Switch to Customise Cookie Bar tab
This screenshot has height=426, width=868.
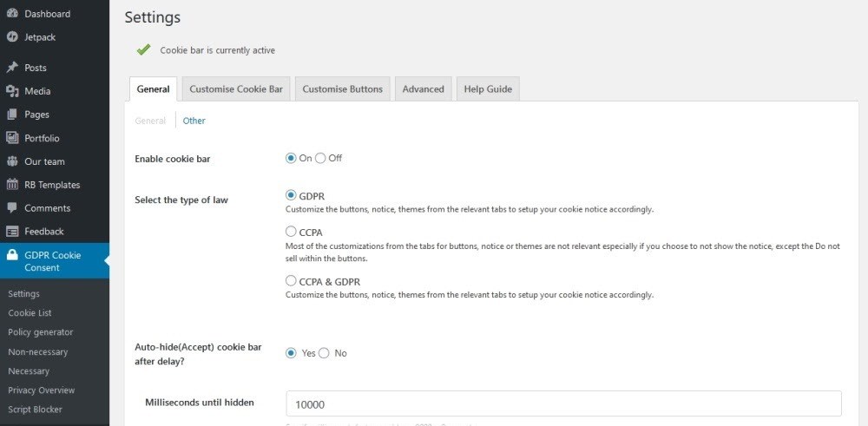point(236,89)
